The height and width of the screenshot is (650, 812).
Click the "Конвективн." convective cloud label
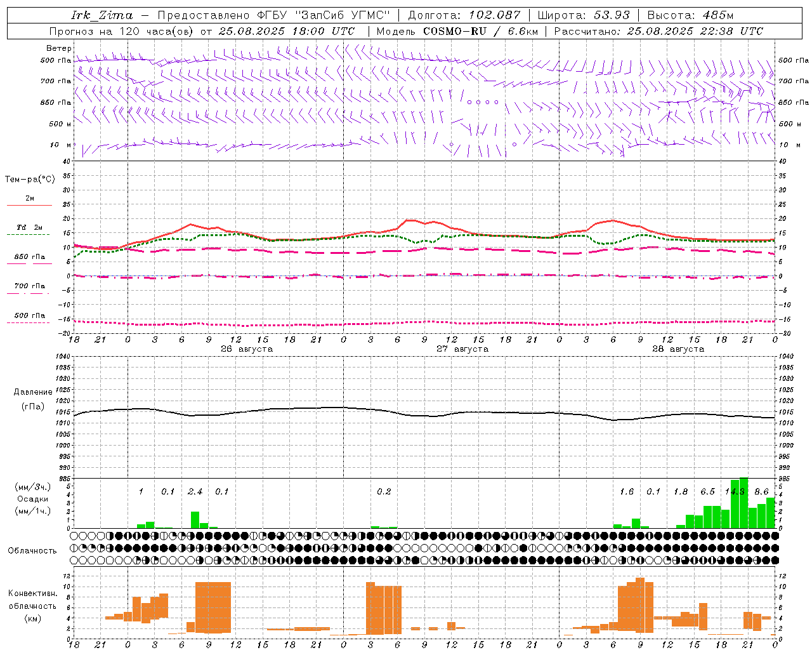[32, 594]
